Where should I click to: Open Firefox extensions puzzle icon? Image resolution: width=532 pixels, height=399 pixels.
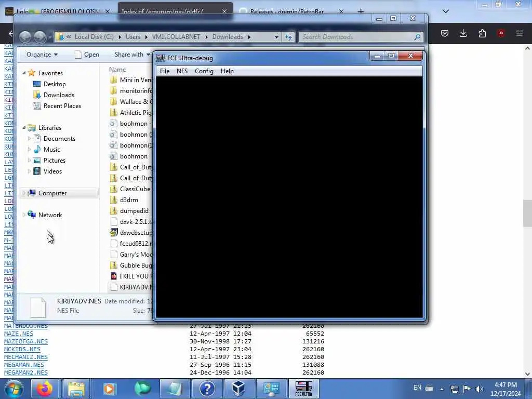click(482, 33)
